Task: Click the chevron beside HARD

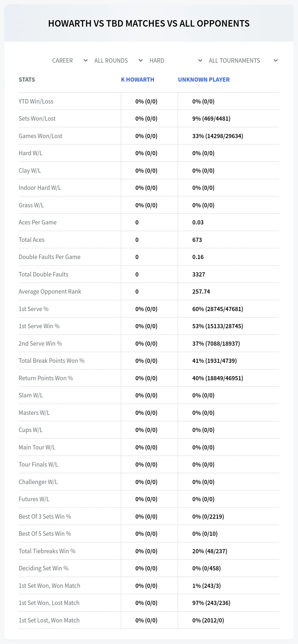Action: click(x=200, y=61)
